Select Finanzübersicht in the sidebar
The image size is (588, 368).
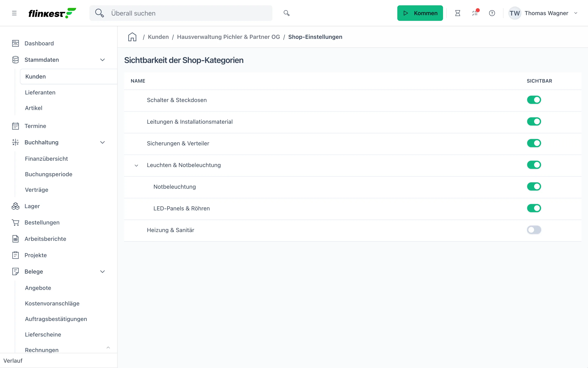46,159
